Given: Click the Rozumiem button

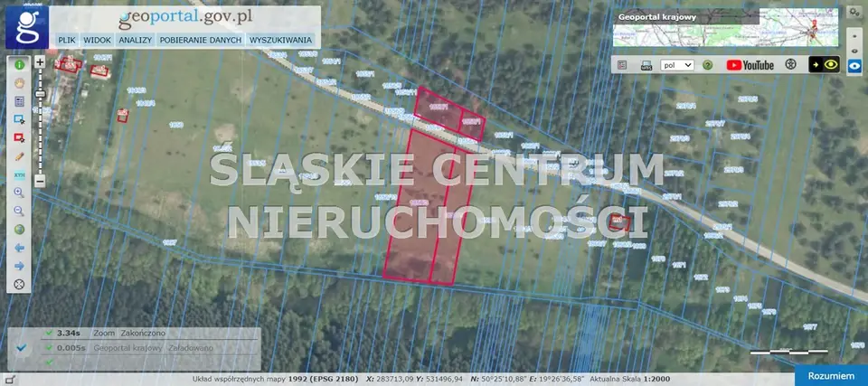Looking at the screenshot, I should [832, 375].
